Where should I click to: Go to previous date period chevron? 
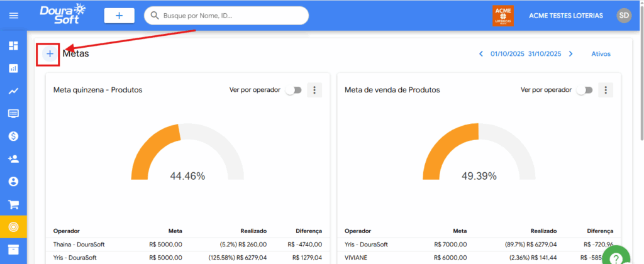point(481,54)
